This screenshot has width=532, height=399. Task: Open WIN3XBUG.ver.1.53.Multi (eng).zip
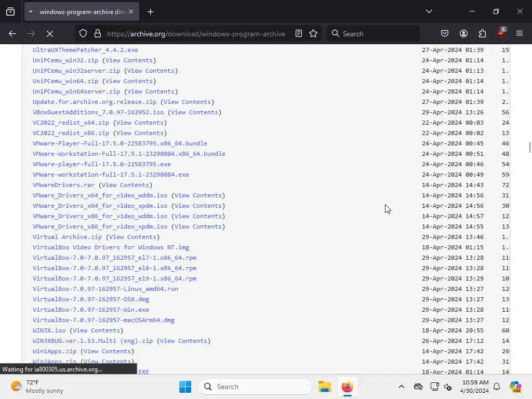[92, 341]
